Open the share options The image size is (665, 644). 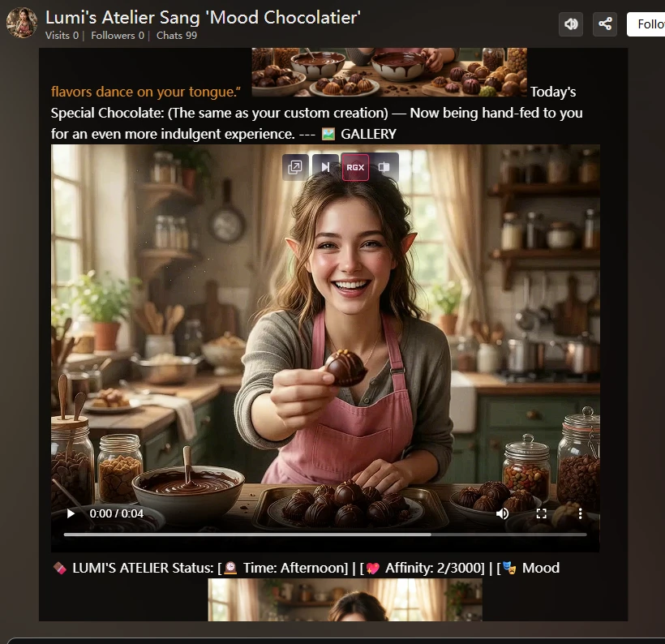click(x=605, y=24)
